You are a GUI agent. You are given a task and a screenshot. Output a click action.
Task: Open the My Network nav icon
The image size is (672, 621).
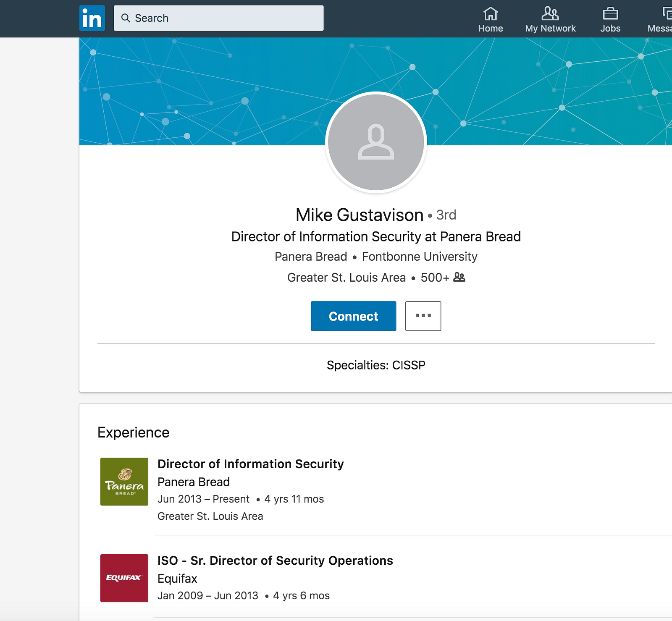click(550, 13)
